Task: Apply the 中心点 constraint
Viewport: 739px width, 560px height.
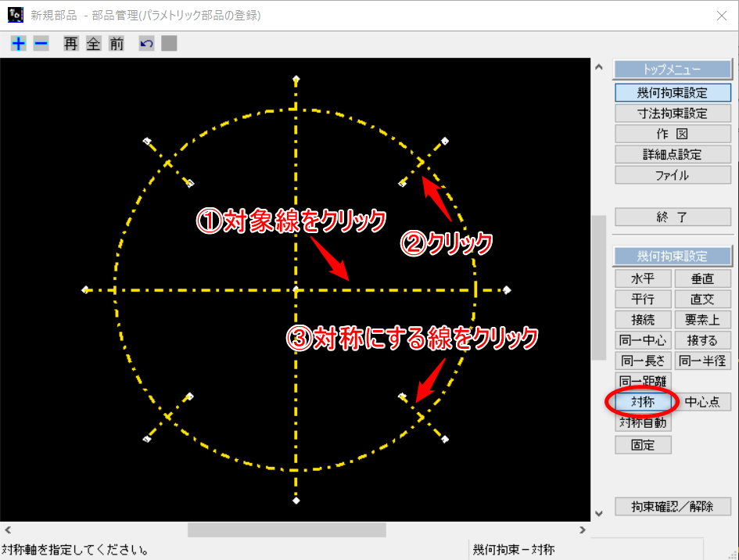Action: pyautogui.click(x=703, y=401)
